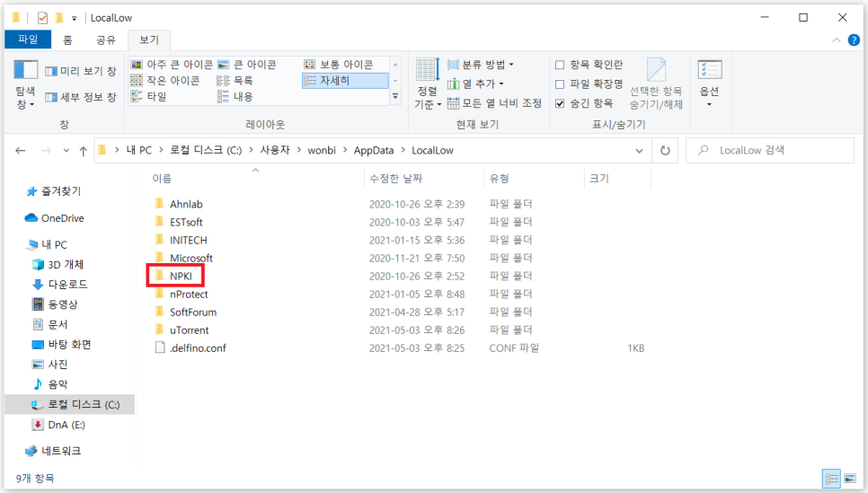Click 로컬 디스크 (C:) breadcrumb in address bar
868x493 pixels.
pos(206,151)
